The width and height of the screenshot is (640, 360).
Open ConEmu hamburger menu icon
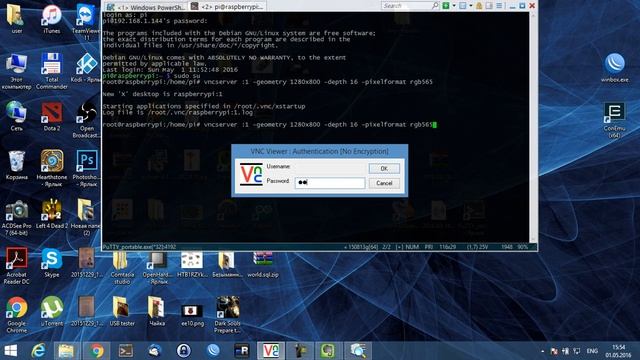point(499,6)
